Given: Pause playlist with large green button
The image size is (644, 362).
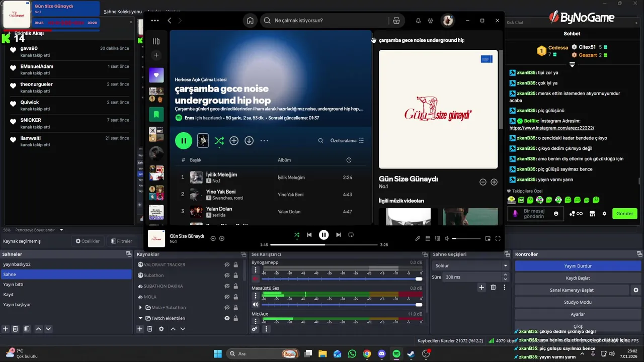Looking at the screenshot, I should (x=184, y=141).
